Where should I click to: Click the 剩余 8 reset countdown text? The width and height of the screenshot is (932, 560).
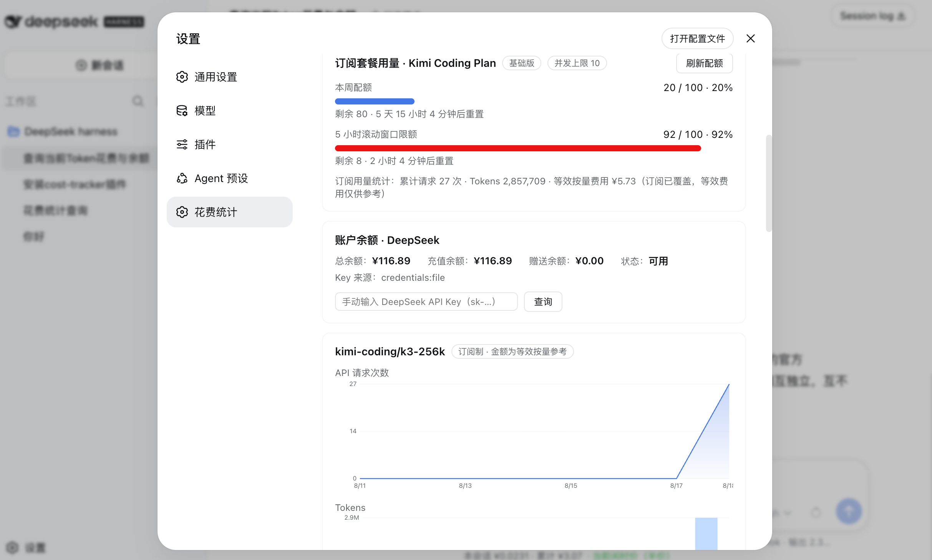(394, 161)
